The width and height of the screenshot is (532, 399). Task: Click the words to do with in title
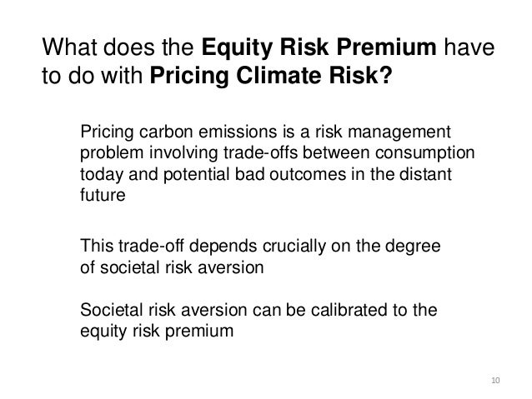[93, 75]
